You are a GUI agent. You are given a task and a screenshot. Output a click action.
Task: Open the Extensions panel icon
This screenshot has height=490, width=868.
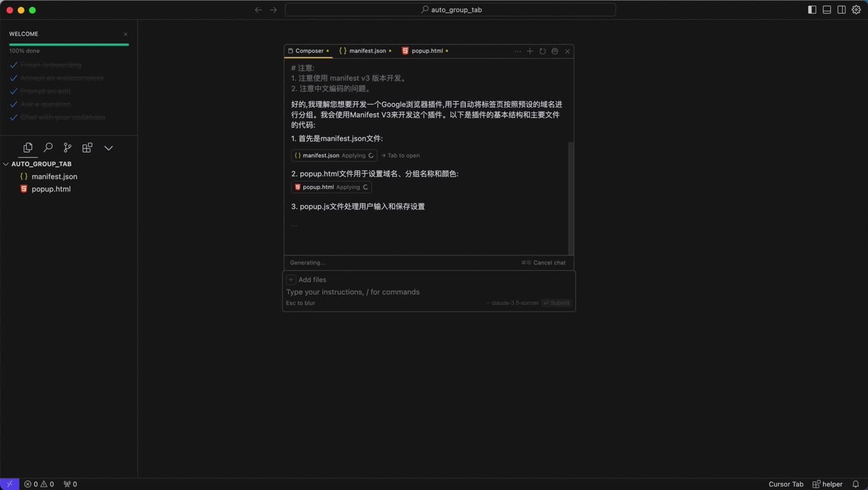coord(87,147)
